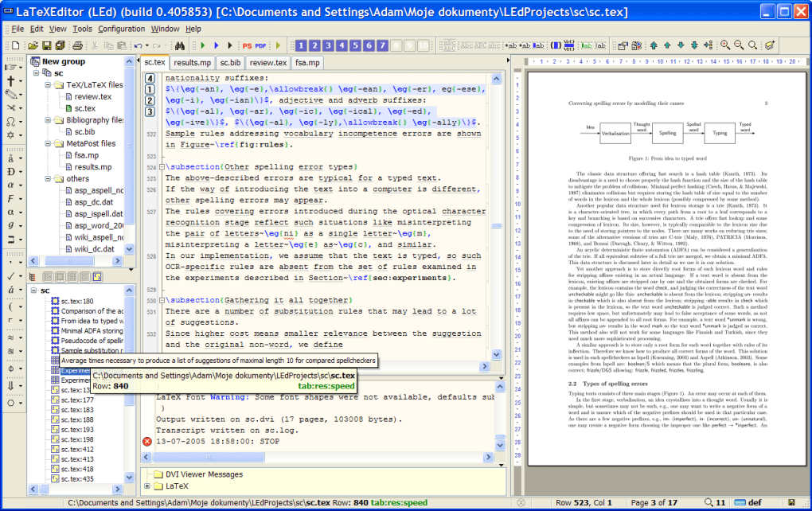Click the red error icon in the log
The width and height of the screenshot is (812, 511).
pyautogui.click(x=147, y=442)
